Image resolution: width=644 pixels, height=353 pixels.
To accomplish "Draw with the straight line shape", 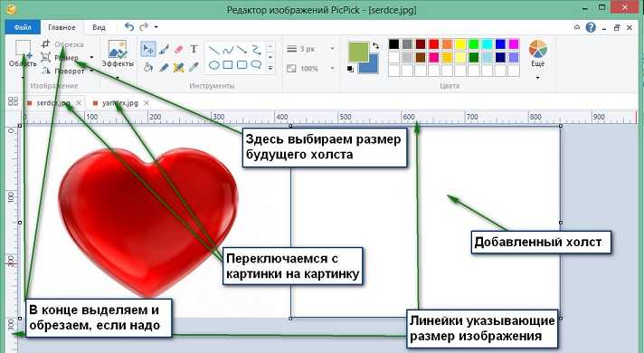I will 214,51.
